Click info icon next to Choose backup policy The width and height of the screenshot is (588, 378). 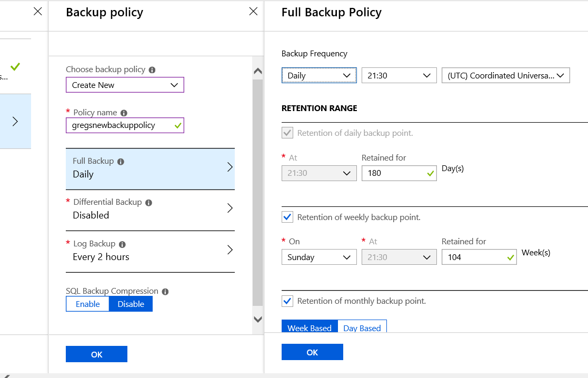pos(152,69)
